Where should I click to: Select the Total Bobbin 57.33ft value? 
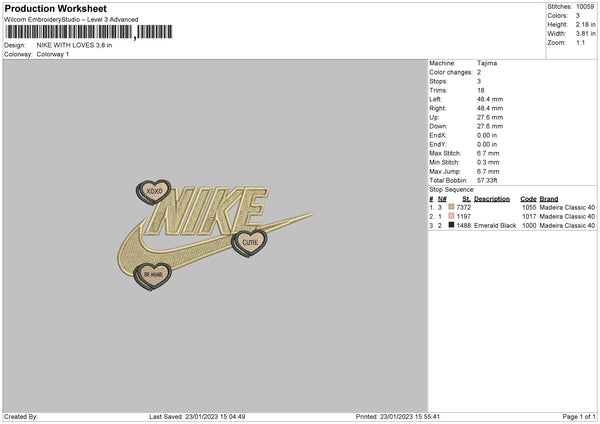487,180
